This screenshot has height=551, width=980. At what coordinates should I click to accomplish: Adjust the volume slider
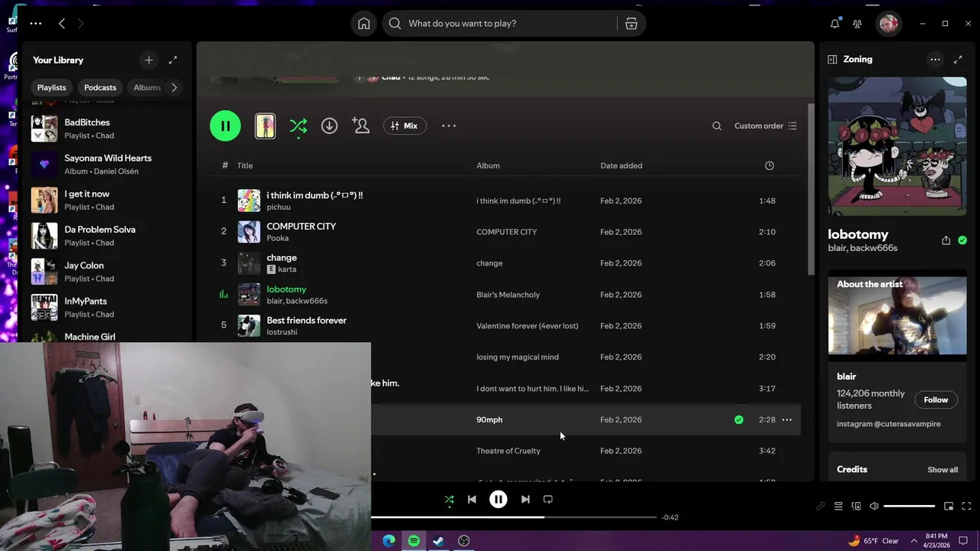click(910, 506)
